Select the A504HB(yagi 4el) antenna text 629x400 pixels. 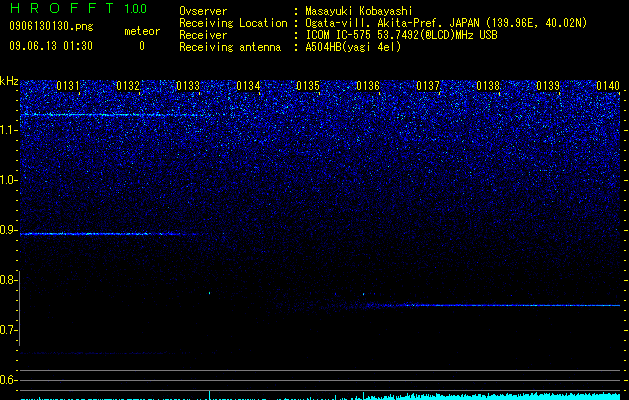click(x=353, y=47)
